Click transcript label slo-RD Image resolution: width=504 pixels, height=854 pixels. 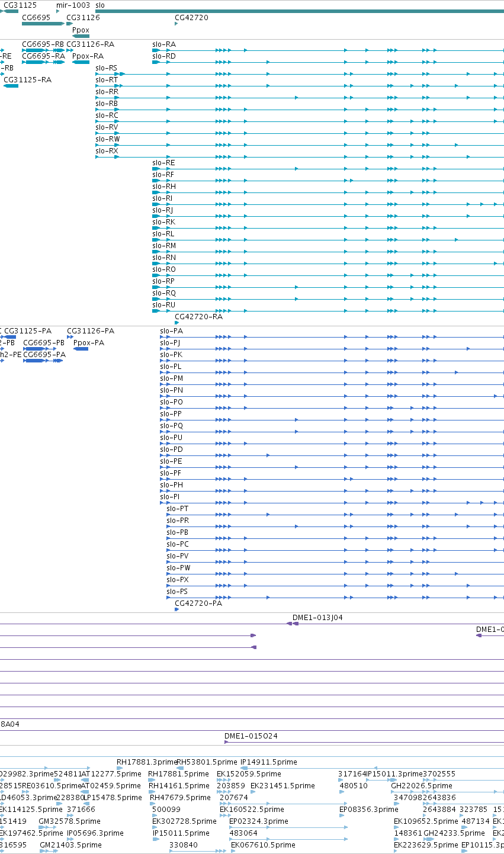click(x=163, y=56)
